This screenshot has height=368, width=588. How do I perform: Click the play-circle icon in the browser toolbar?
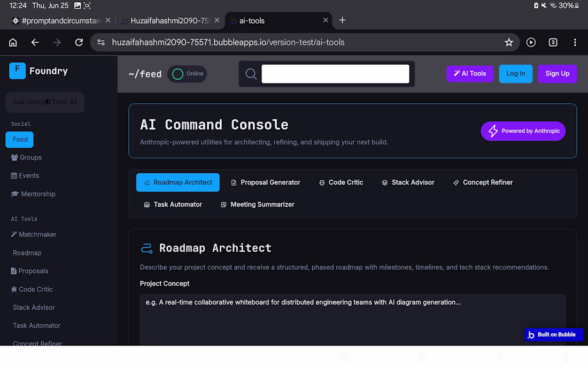(531, 42)
